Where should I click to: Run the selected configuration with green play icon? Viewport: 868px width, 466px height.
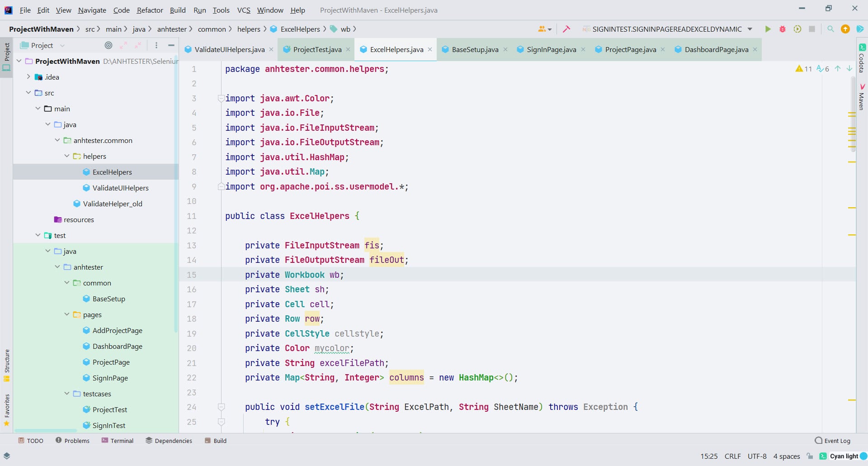(x=768, y=29)
